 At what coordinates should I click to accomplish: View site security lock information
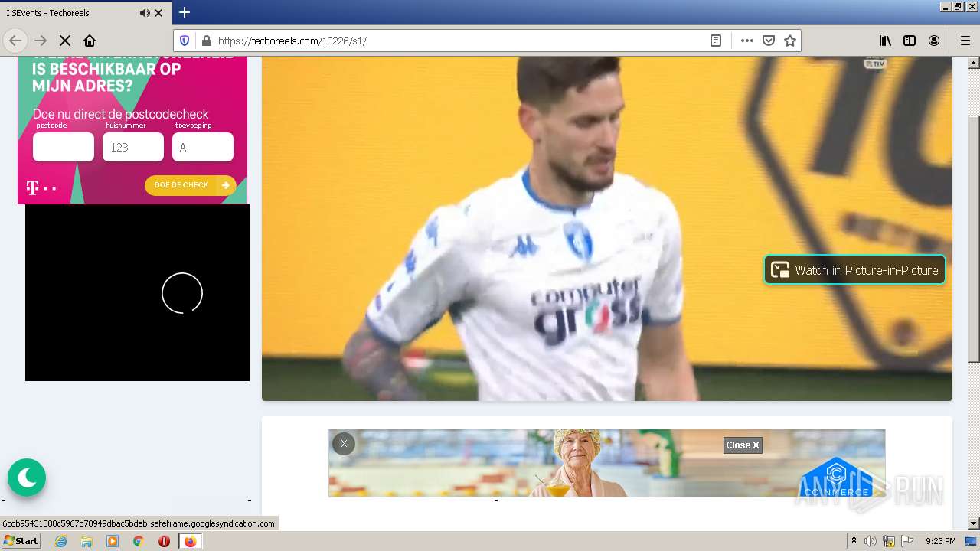pos(205,41)
